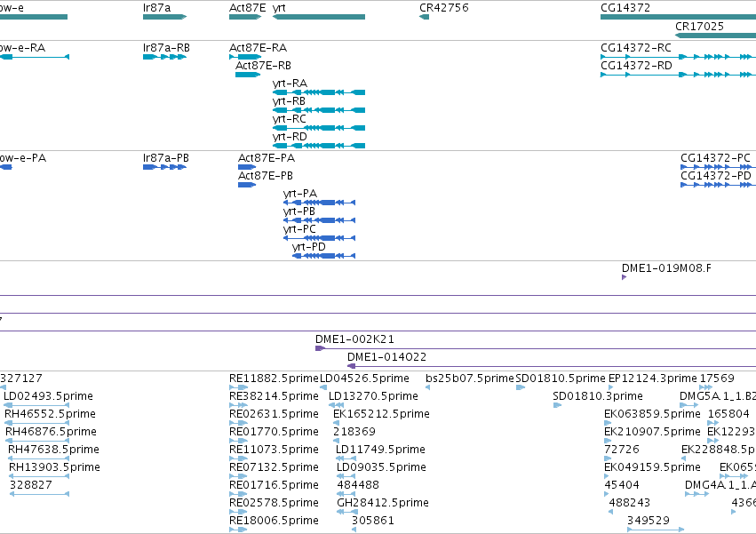Click the 349529 feature label

pyautogui.click(x=649, y=521)
